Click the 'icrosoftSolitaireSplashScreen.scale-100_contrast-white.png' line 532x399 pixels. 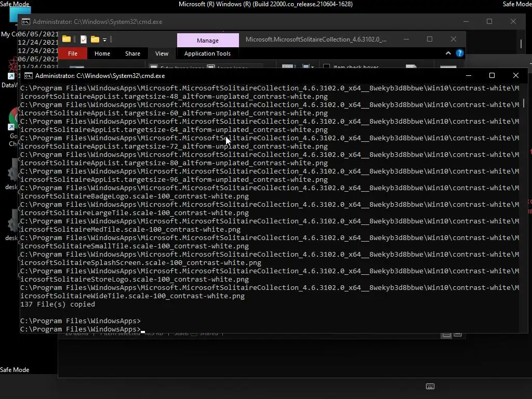(x=141, y=262)
